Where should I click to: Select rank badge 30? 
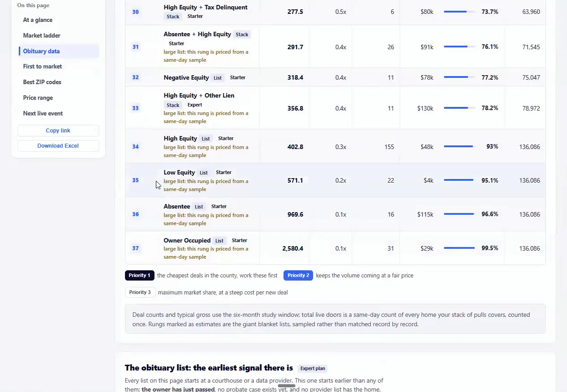[x=135, y=12]
